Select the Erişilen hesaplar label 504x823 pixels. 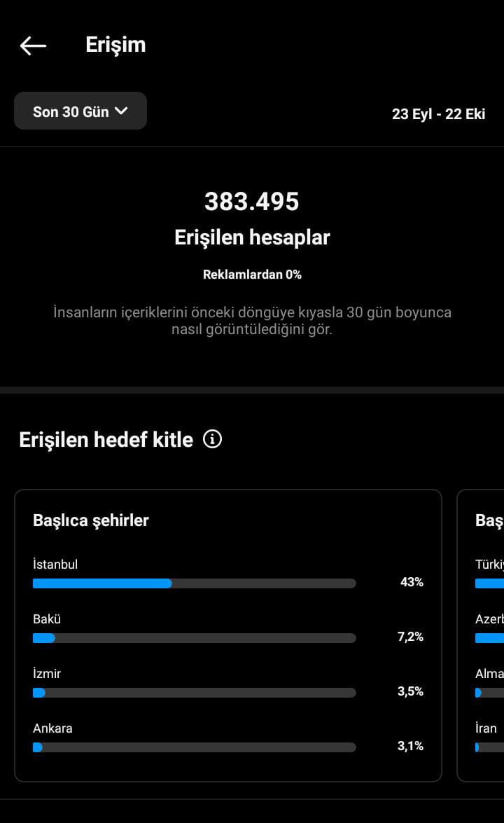click(252, 237)
